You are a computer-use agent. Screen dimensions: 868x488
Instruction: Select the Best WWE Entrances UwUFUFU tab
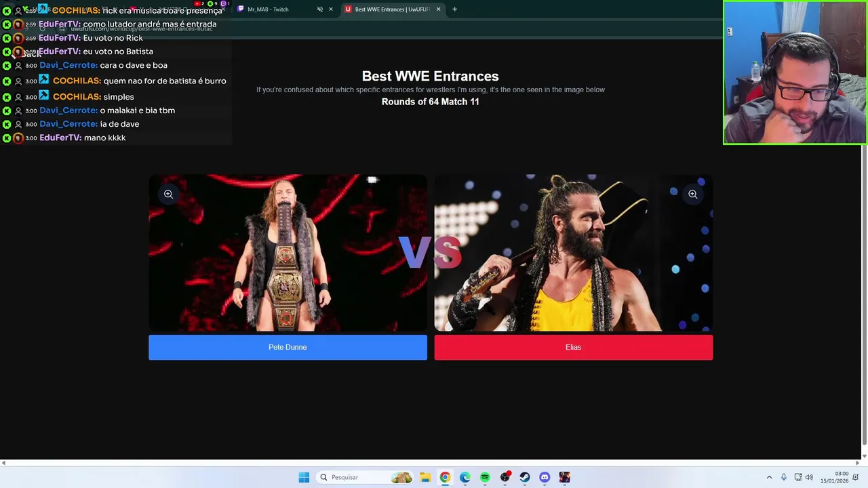point(392,9)
